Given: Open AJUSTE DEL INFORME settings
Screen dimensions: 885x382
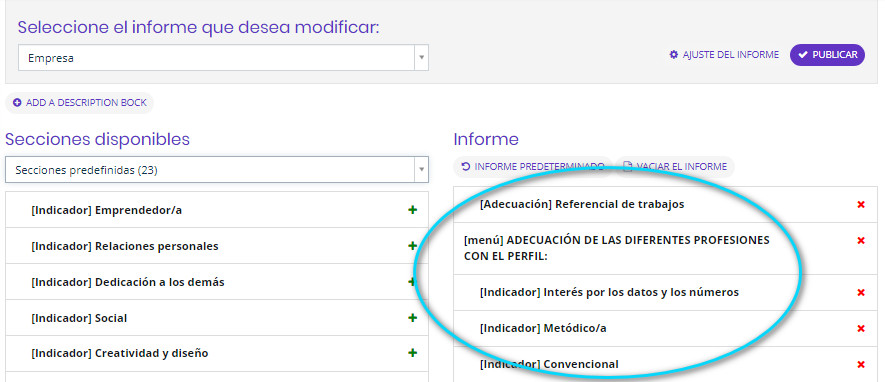Looking at the screenshot, I should pos(724,55).
